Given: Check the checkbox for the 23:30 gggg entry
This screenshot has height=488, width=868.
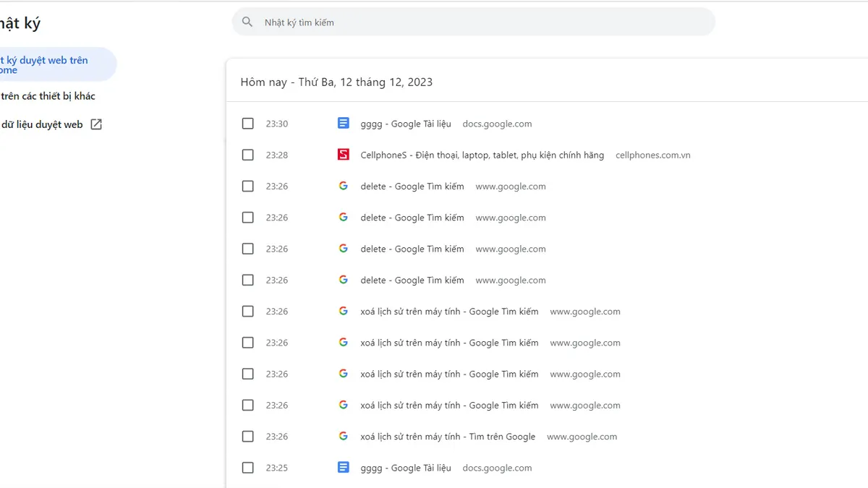Looking at the screenshot, I should (x=247, y=123).
